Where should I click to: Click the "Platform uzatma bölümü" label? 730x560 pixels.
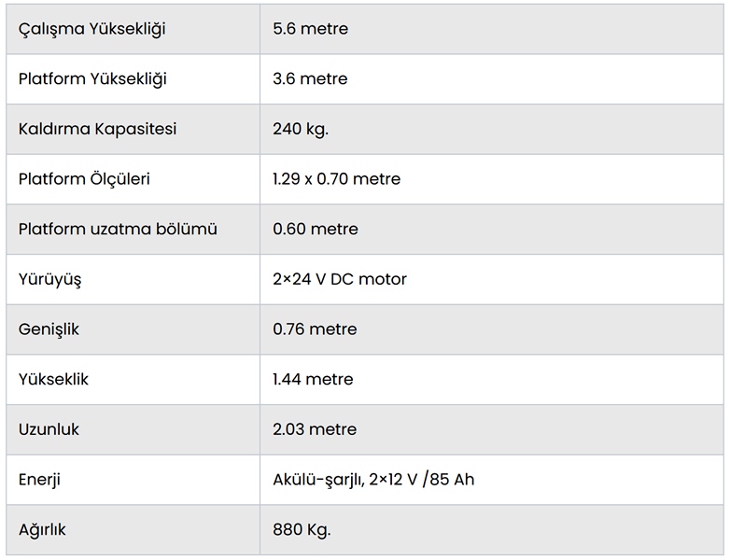(118, 229)
